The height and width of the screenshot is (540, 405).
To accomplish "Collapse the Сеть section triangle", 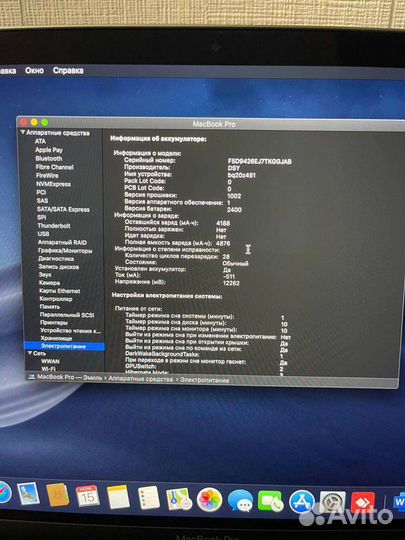I will tap(30, 353).
